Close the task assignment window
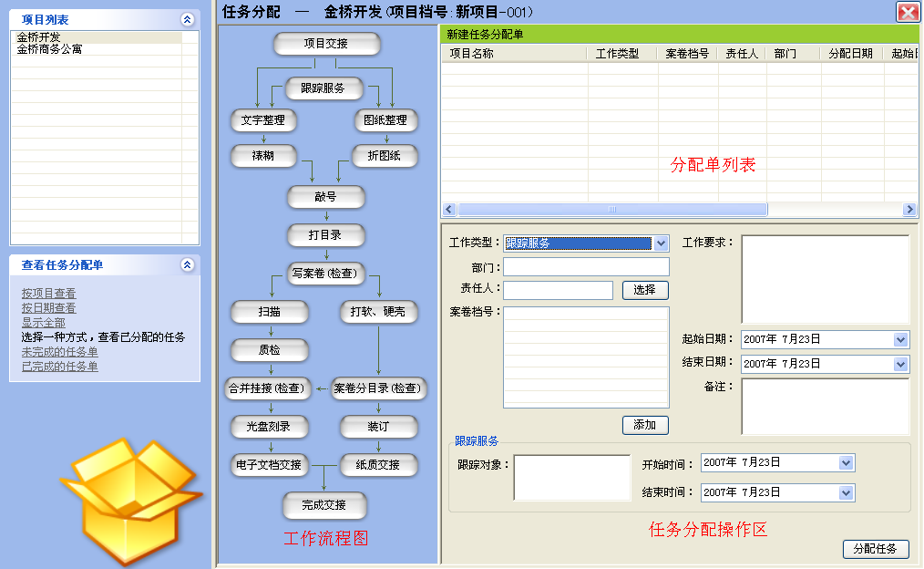 pos(908,12)
